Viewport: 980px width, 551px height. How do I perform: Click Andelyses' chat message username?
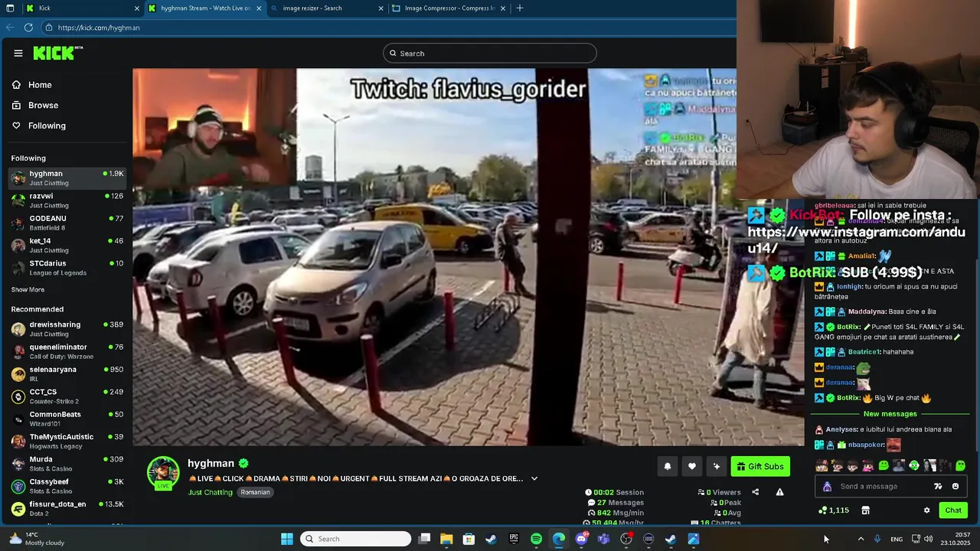point(843,429)
